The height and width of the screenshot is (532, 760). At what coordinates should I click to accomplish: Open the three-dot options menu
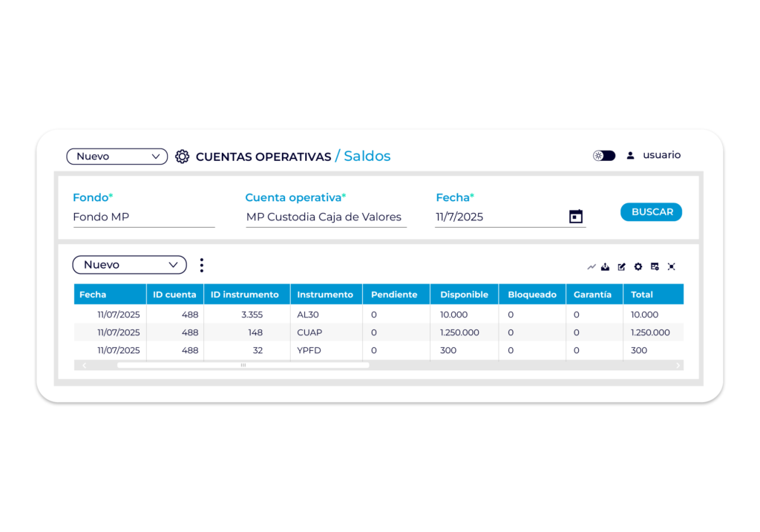[x=202, y=265]
